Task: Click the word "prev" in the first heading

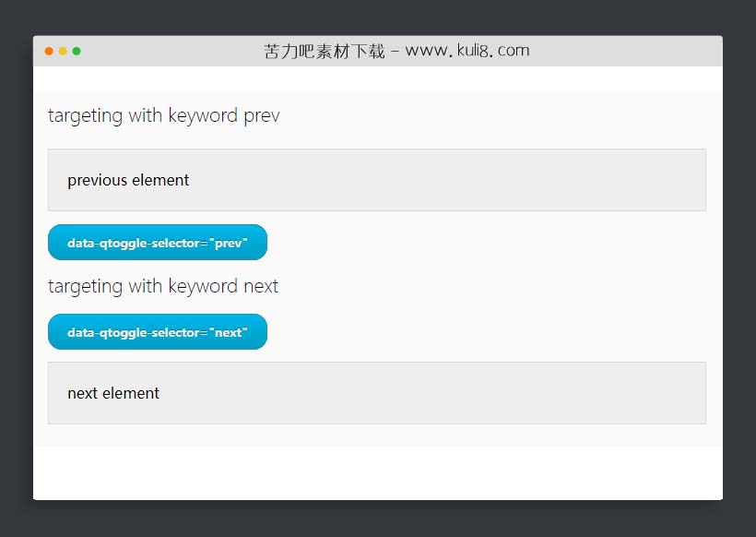Action: (x=261, y=116)
